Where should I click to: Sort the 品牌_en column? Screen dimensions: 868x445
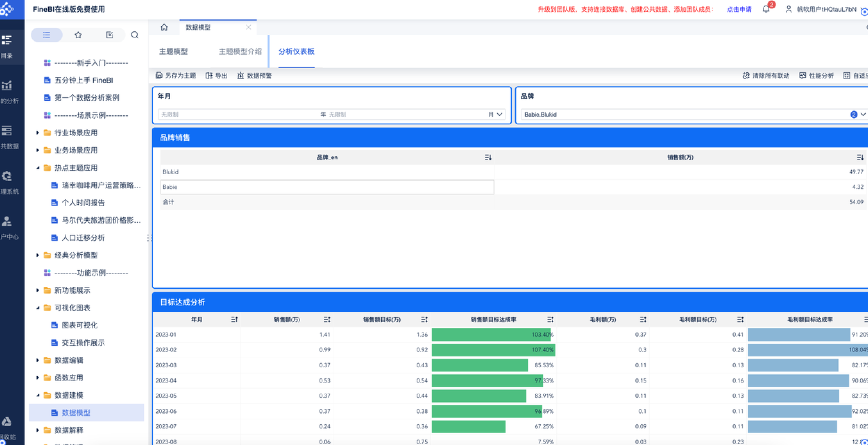tap(488, 157)
